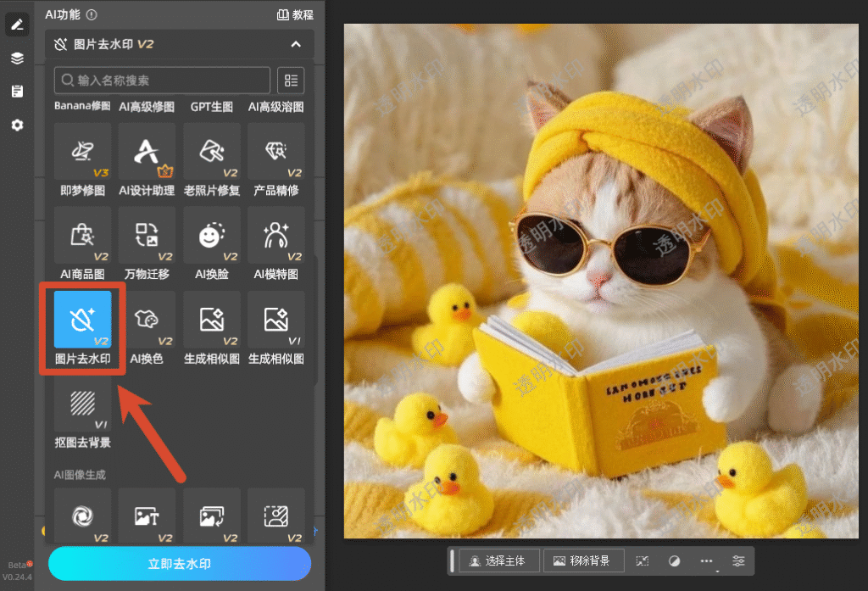Select the 生成相似图 V2 tool
This screenshot has width=868, height=591.
pyautogui.click(x=211, y=320)
